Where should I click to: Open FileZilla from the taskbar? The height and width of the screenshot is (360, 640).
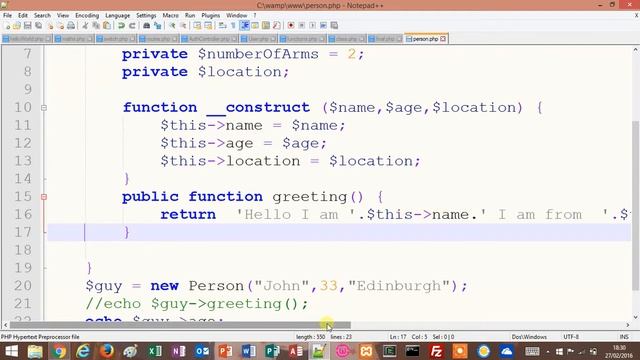[x=436, y=351]
